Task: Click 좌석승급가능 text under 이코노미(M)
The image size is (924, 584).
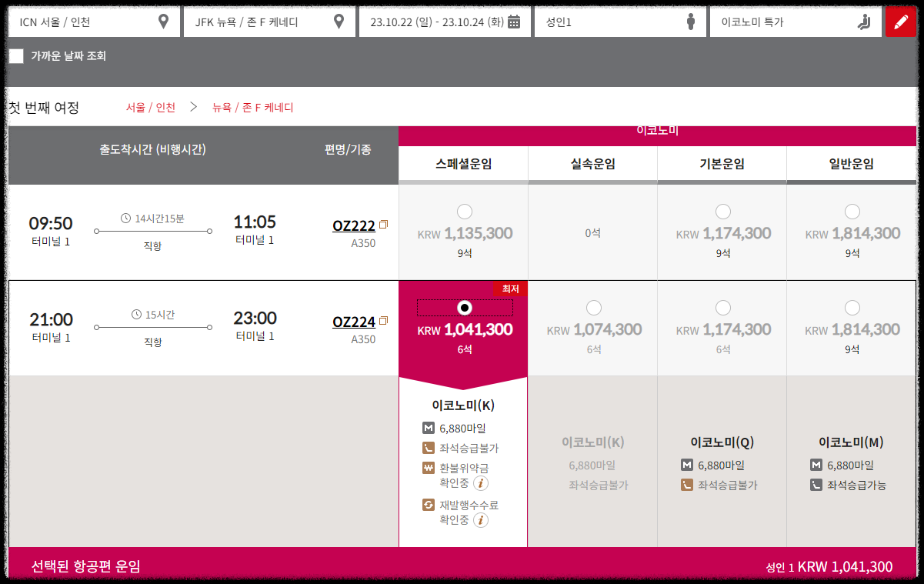Action: click(856, 486)
